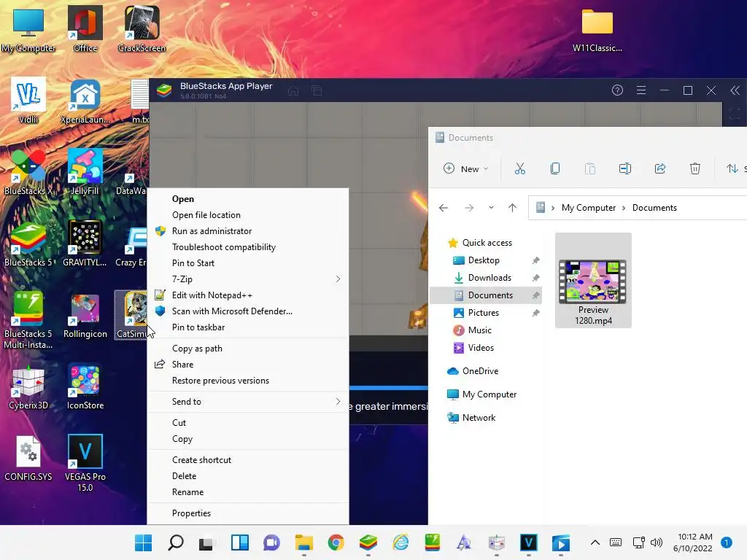Select the Preview 1280.mp4 video thumbnail
Screen dimensions: 747x560
593,280
